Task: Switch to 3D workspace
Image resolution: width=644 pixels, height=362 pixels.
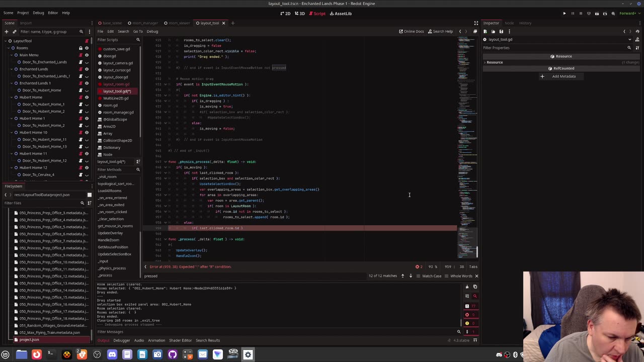Action: 300,14
